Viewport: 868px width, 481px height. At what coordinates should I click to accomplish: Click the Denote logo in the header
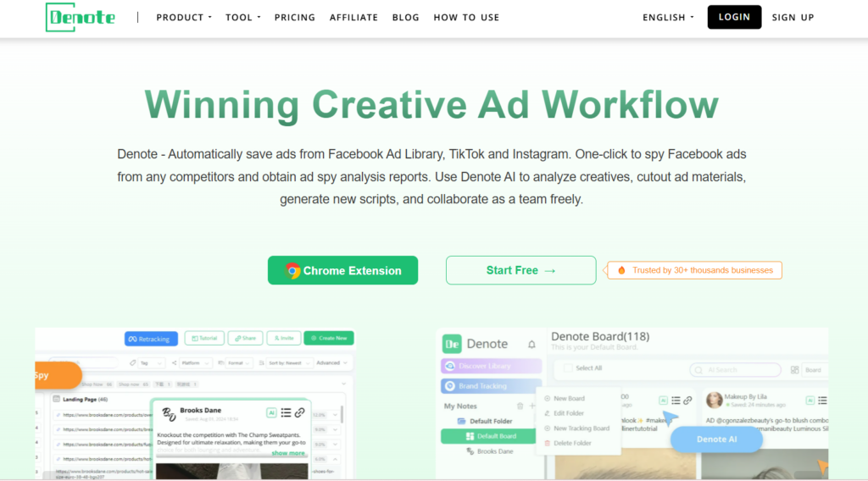(x=81, y=17)
